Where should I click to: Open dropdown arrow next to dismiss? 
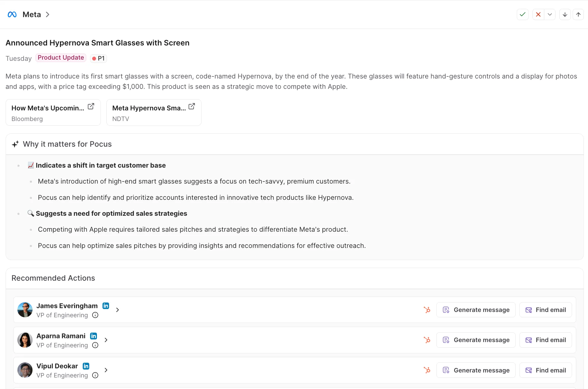(x=550, y=14)
